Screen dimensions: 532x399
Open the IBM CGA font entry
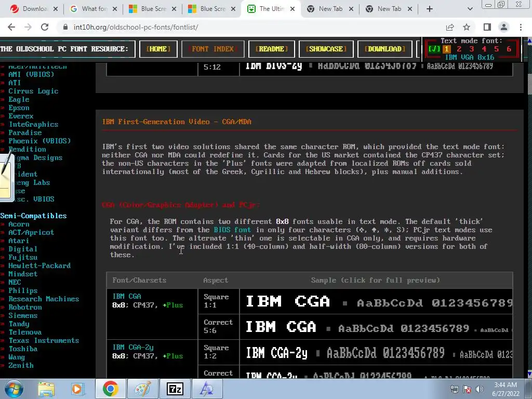coord(127,296)
